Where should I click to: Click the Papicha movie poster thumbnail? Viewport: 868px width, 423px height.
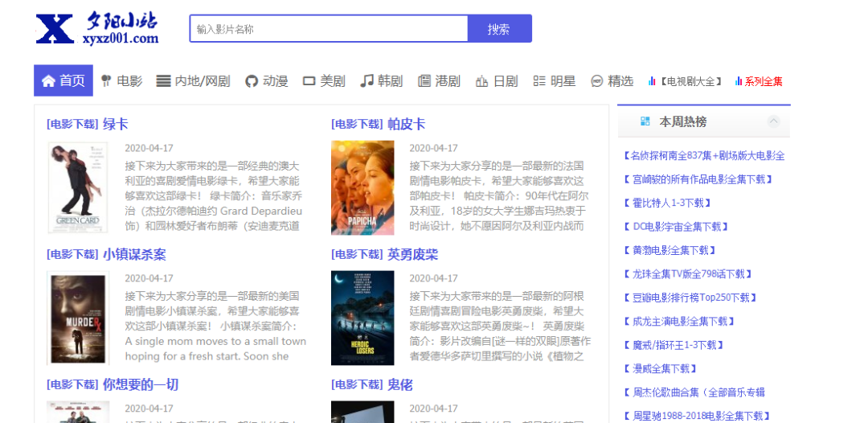(362, 187)
